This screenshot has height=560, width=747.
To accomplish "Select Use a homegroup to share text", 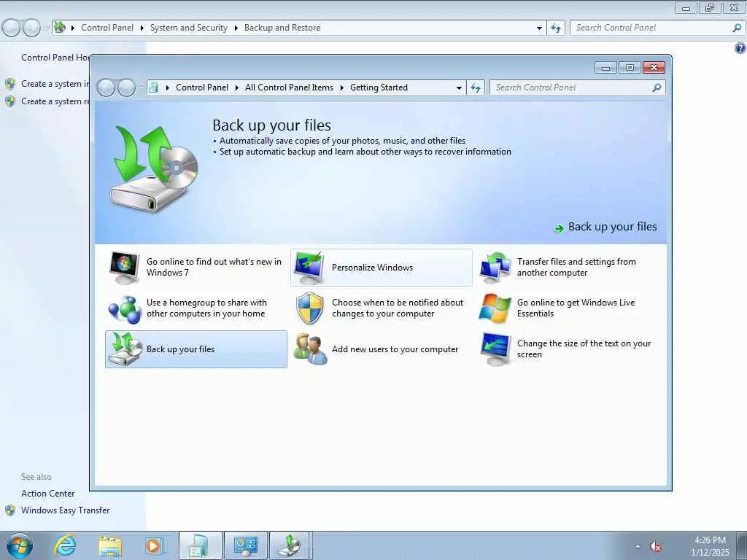I will coord(206,308).
